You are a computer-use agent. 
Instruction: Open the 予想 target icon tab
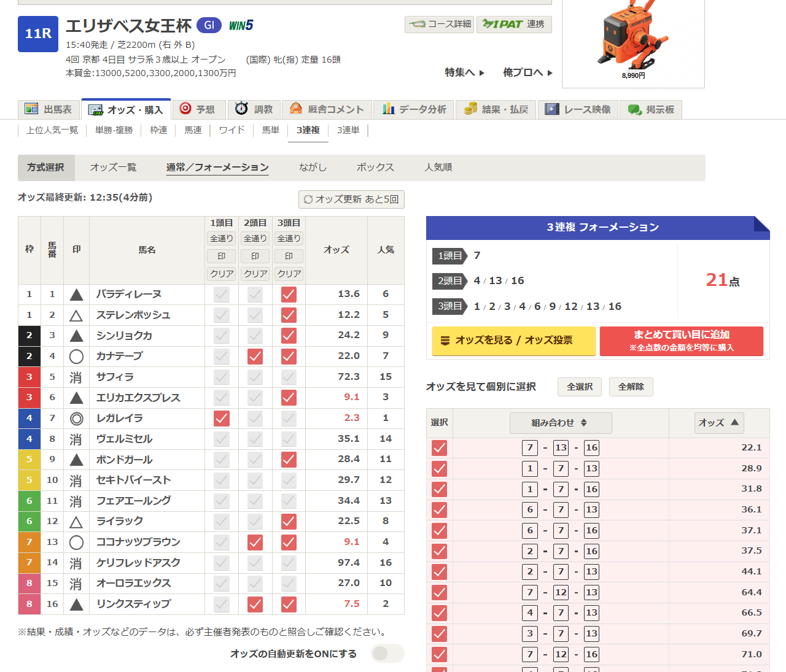point(185,109)
